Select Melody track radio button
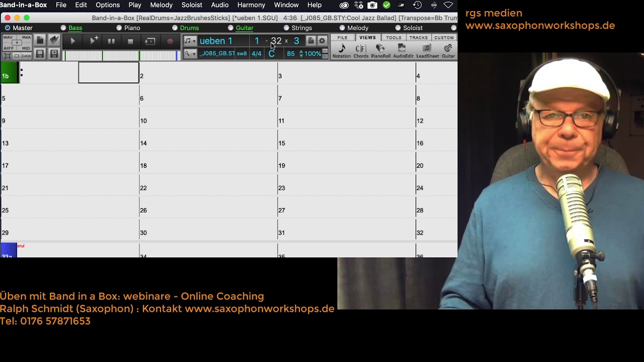 (x=342, y=28)
